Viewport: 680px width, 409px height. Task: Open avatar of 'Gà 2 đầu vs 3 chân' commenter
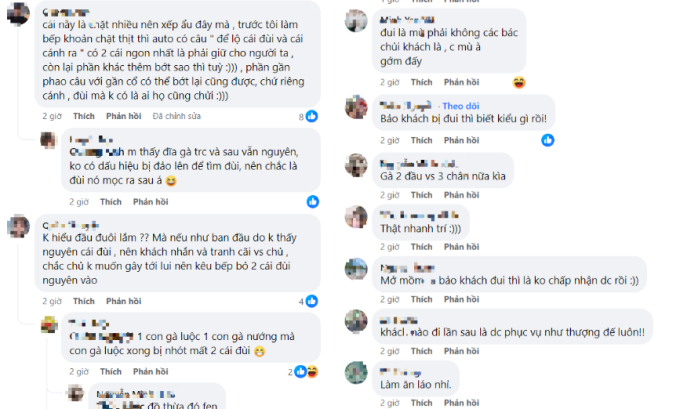click(x=356, y=165)
